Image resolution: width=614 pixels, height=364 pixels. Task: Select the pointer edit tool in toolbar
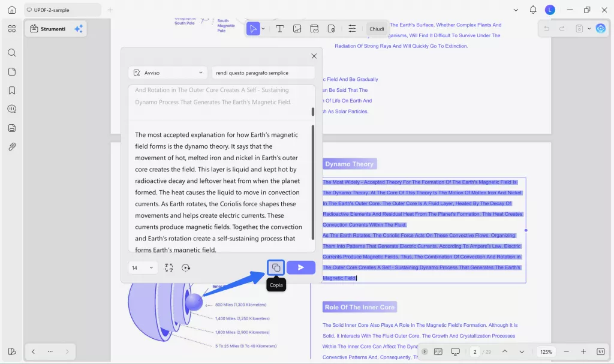click(254, 29)
